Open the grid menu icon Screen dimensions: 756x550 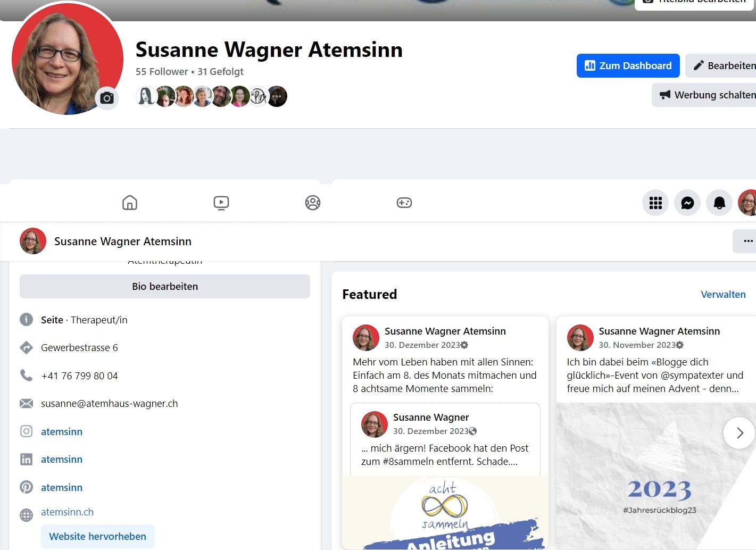655,203
